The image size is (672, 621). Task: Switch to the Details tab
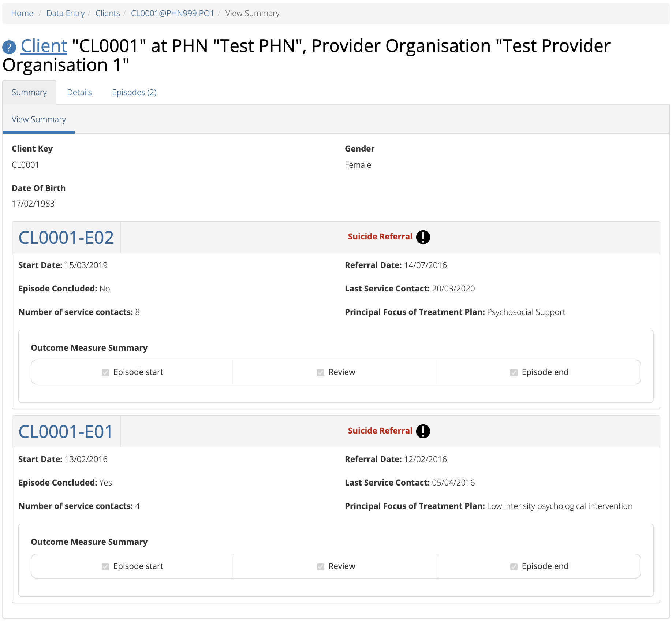coord(79,92)
